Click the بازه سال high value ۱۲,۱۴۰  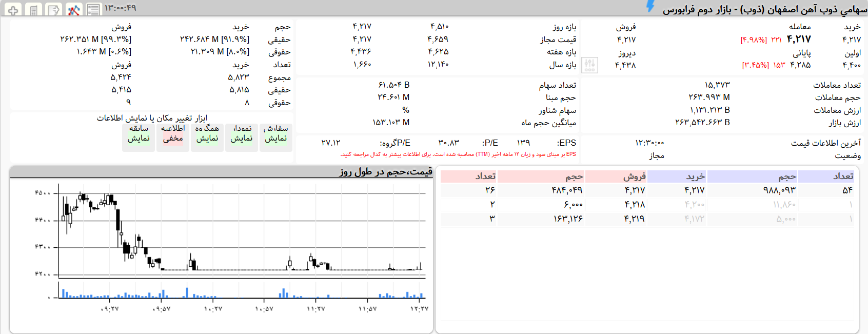click(x=438, y=65)
